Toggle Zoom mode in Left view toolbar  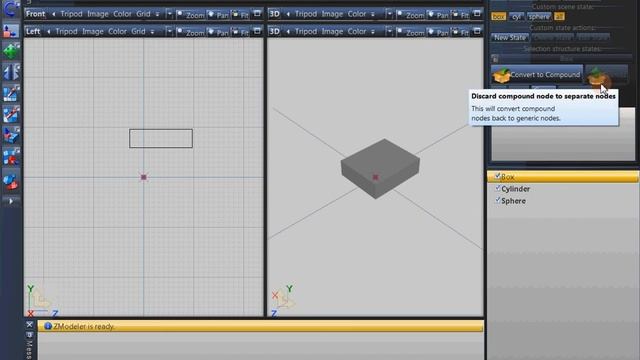[190, 32]
